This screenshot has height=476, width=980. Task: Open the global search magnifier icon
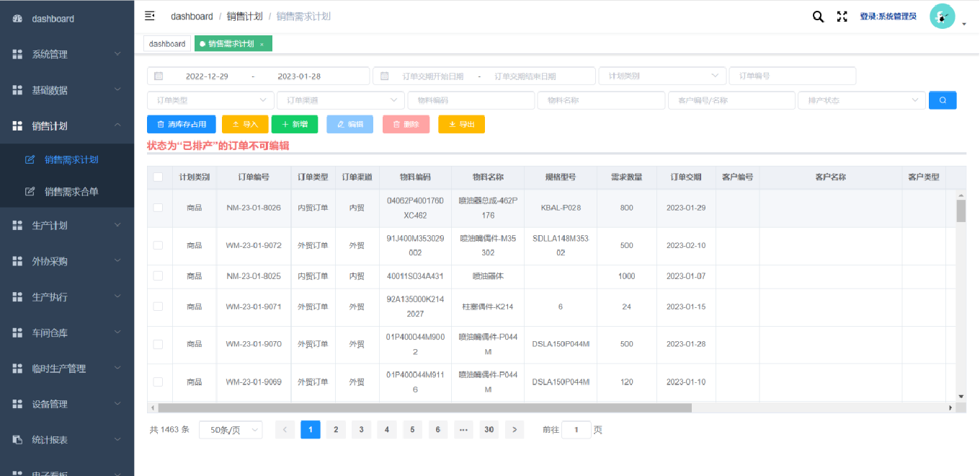(x=817, y=15)
